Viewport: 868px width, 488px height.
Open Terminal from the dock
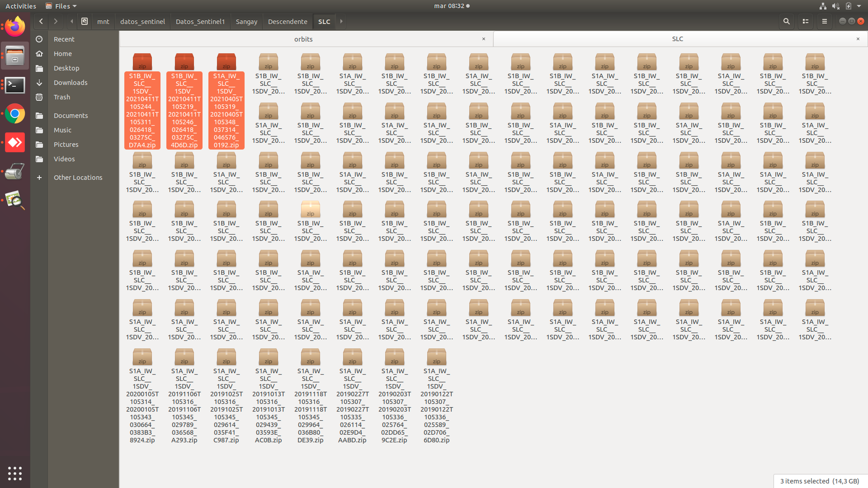pos(15,85)
